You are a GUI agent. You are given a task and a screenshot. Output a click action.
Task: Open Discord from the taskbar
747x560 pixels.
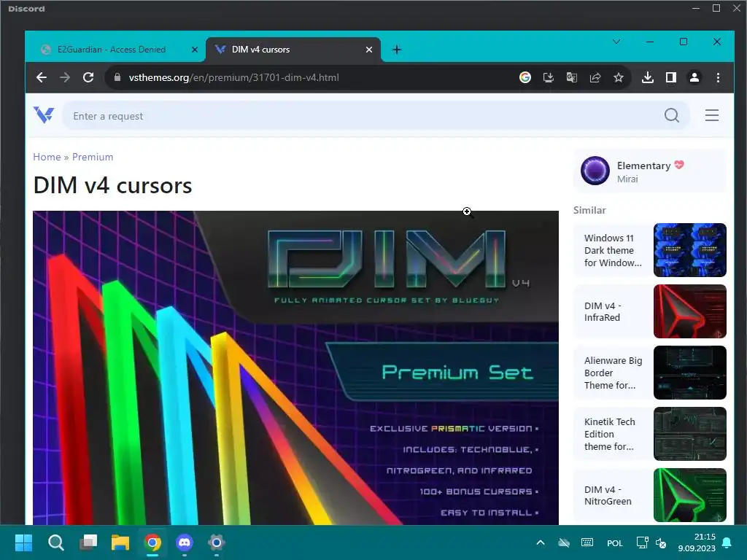185,542
